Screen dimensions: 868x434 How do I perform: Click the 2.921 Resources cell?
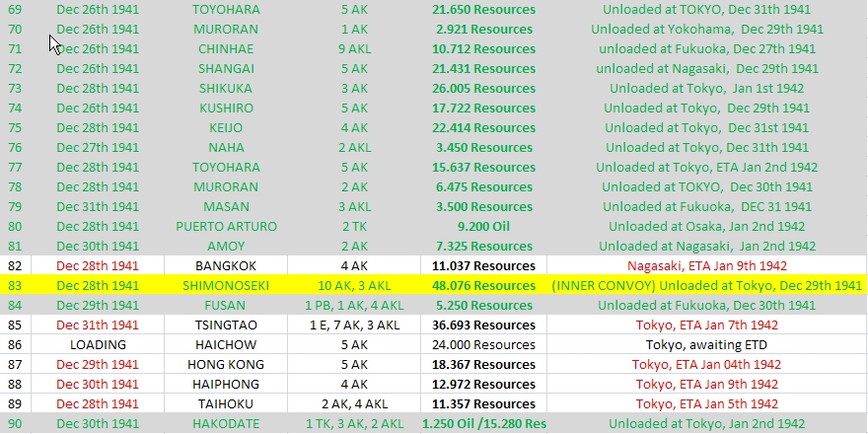coord(484,29)
